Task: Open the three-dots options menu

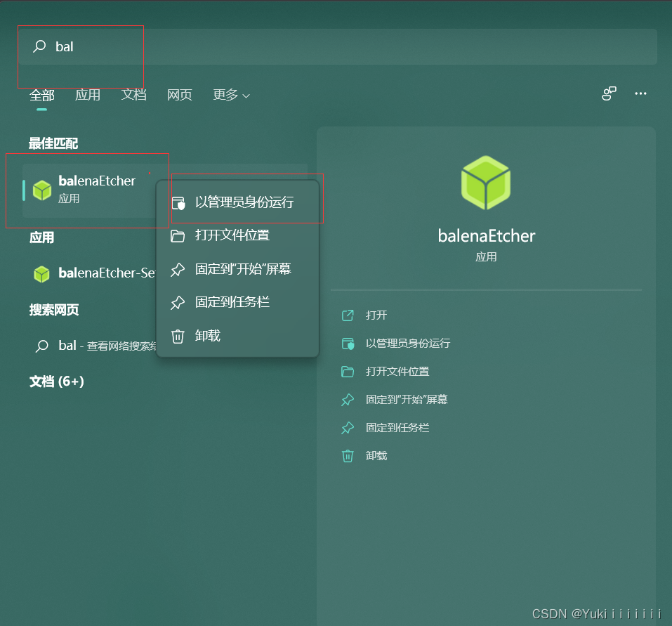Action: pyautogui.click(x=640, y=93)
